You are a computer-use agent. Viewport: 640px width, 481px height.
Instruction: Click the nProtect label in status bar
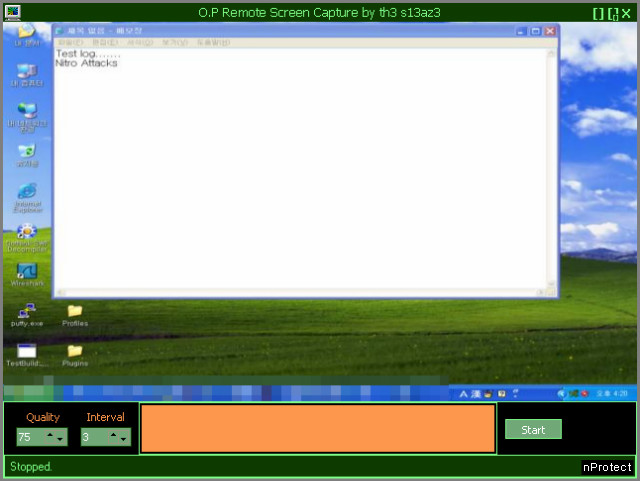pos(607,467)
